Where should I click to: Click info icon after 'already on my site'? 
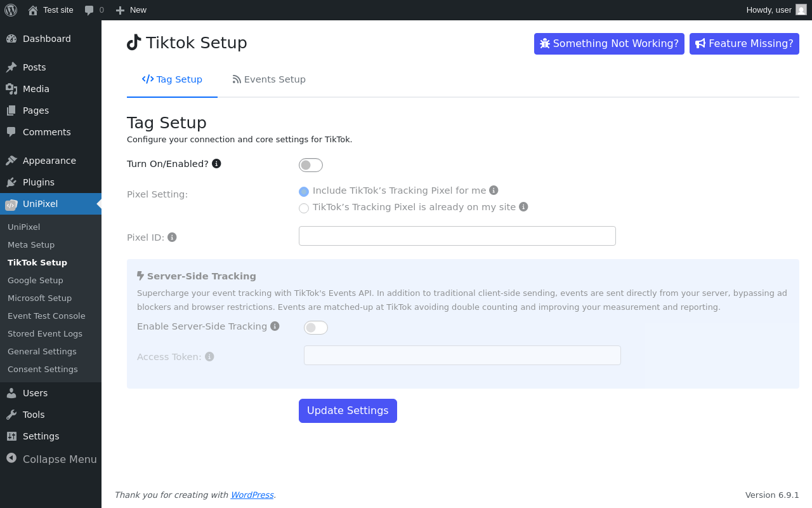[523, 206]
